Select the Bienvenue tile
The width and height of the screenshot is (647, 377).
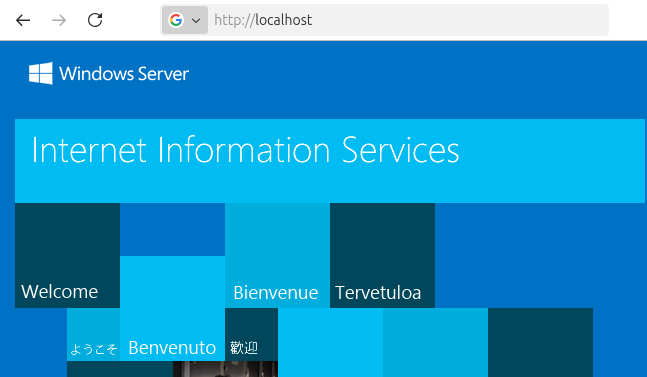[277, 255]
